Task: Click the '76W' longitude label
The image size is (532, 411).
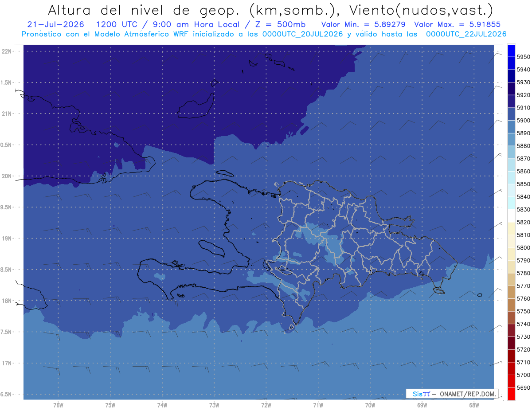Action: (58, 405)
